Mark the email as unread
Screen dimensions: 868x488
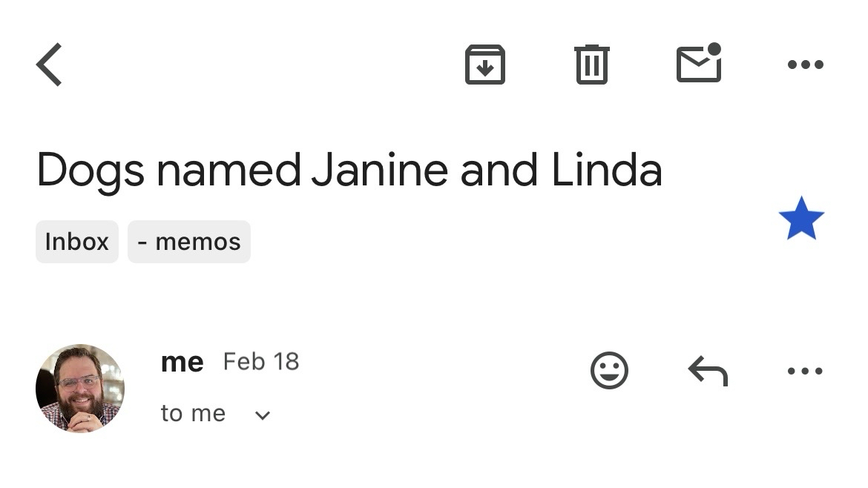(x=699, y=64)
